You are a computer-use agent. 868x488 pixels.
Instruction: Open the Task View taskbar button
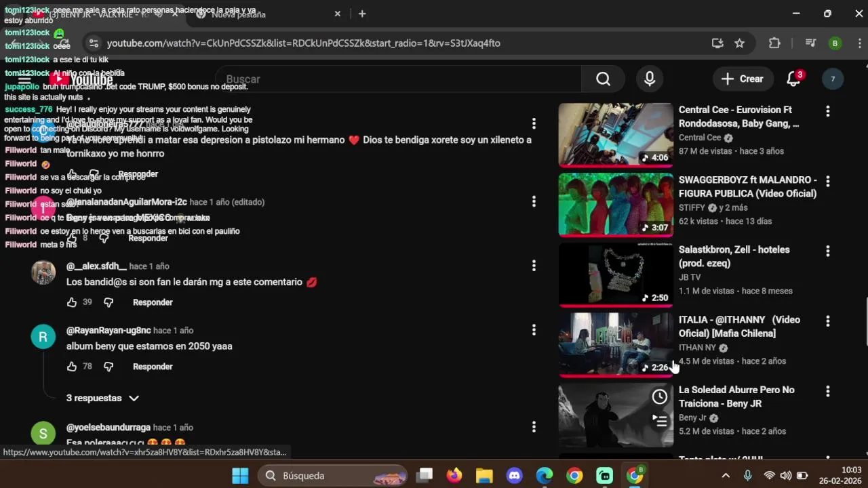425,476
